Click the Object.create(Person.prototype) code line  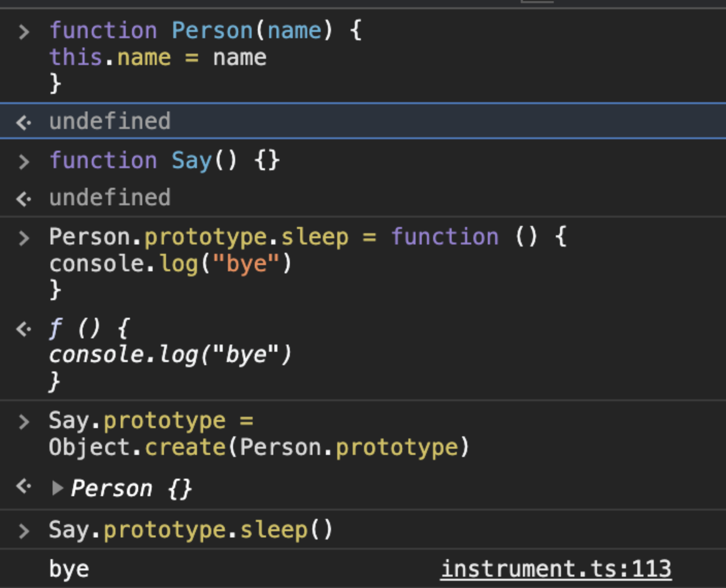[259, 447]
